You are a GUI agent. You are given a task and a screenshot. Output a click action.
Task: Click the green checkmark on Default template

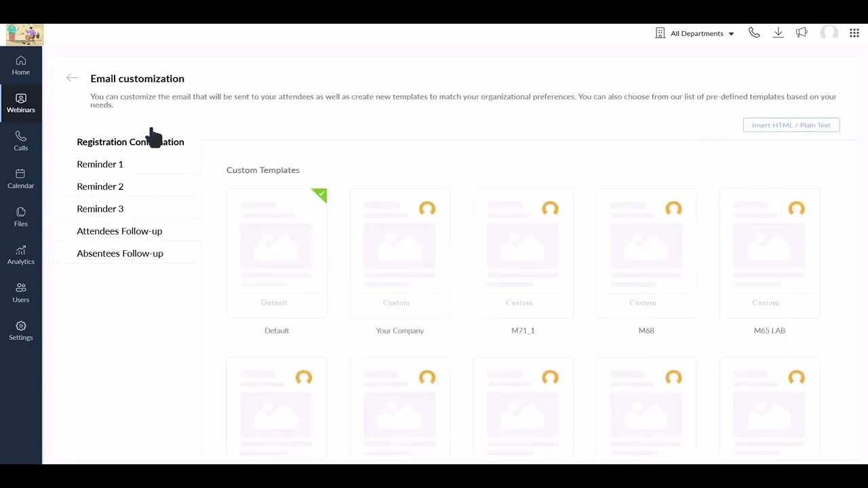pos(319,195)
